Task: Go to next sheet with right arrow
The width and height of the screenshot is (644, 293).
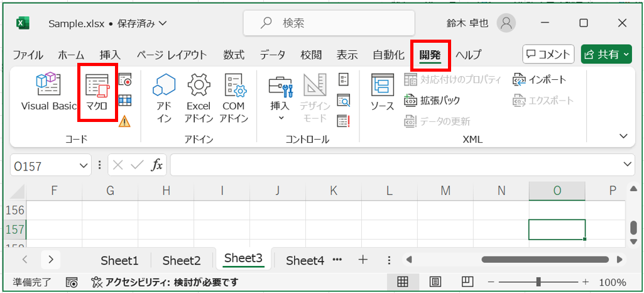Action: (x=51, y=259)
